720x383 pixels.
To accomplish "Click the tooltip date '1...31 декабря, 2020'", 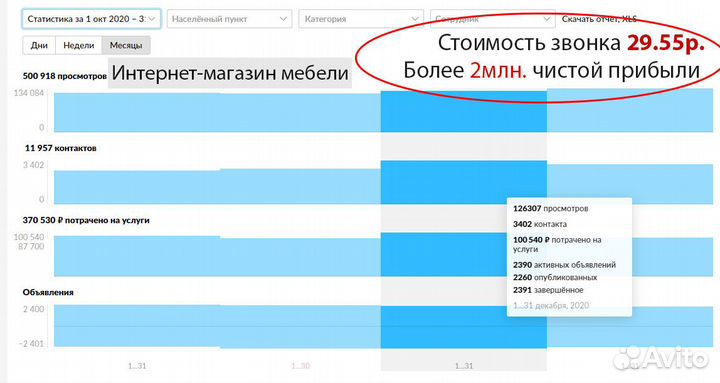I will tap(551, 305).
